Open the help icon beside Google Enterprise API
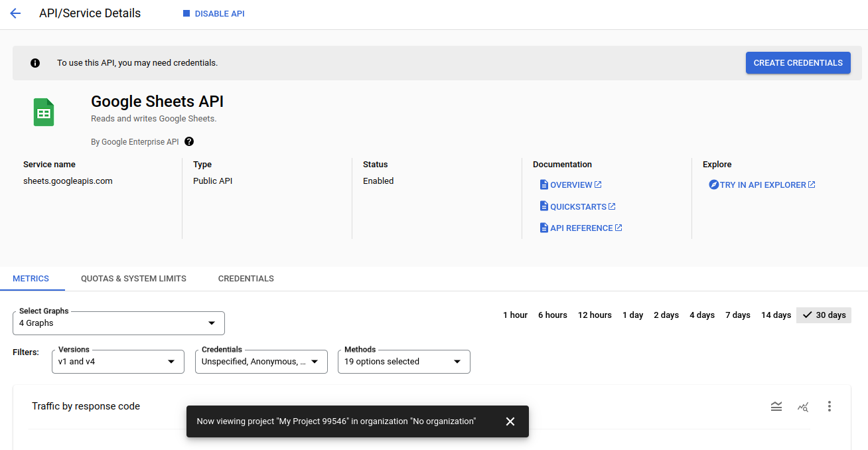868x450 pixels. [x=189, y=141]
